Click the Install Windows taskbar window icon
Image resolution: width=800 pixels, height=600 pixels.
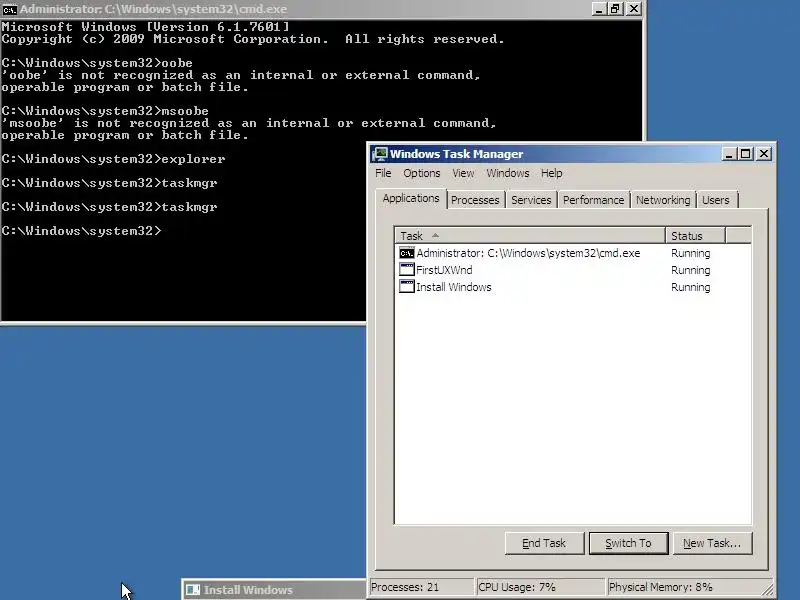[192, 590]
